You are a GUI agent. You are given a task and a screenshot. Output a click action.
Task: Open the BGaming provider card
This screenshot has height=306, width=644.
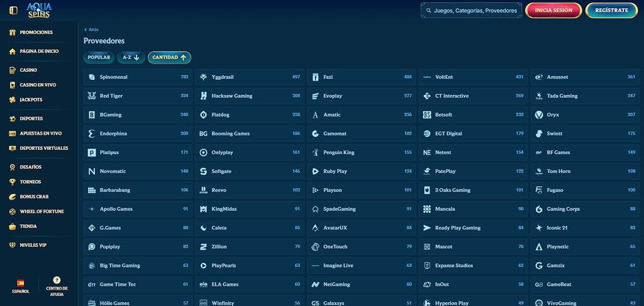(138, 115)
